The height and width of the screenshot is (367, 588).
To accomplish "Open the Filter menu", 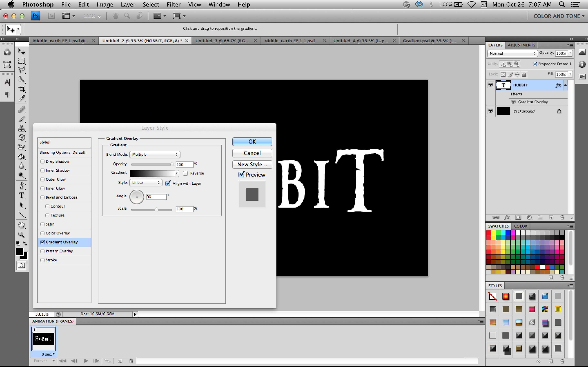I will (174, 5).
